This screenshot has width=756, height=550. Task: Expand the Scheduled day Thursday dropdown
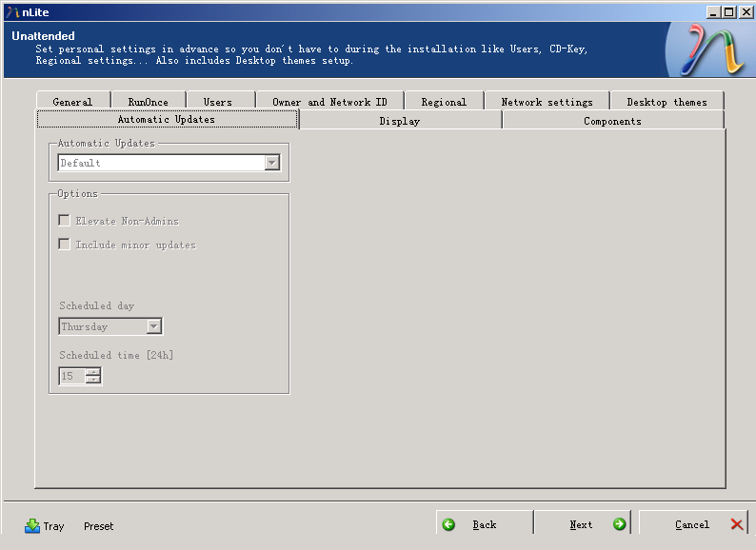tap(153, 326)
